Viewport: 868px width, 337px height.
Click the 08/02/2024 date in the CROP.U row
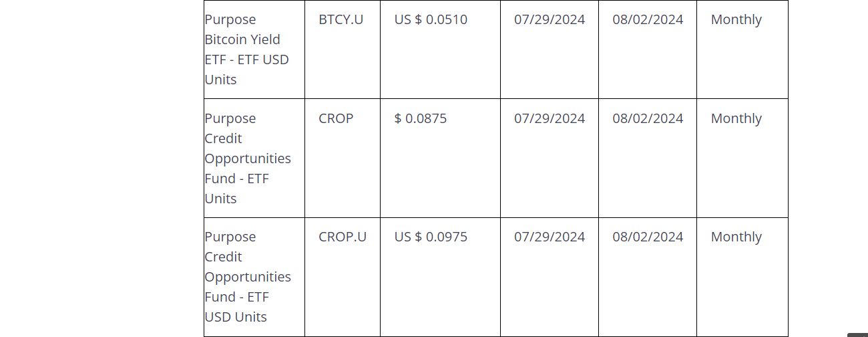648,237
